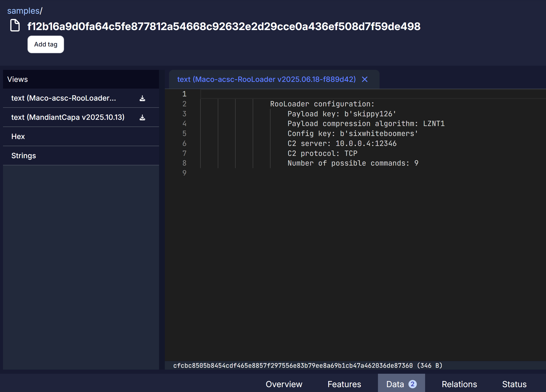Select the MandiantCapa v2025.10.13 text view
The image size is (546, 392).
click(x=68, y=117)
